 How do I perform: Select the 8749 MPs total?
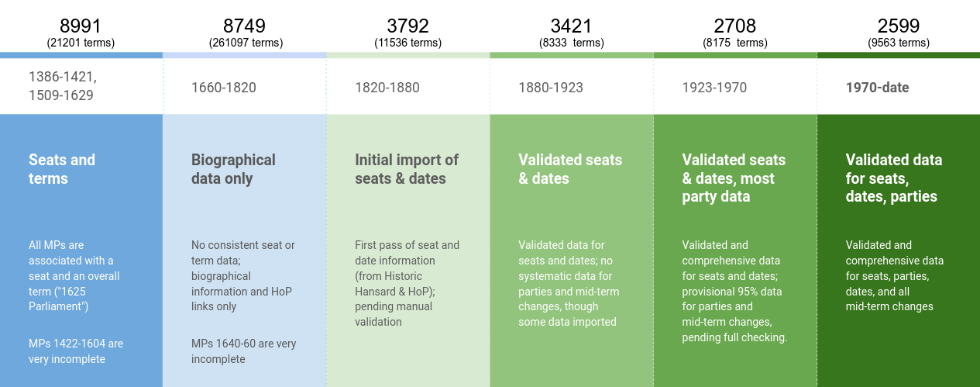pyautogui.click(x=245, y=26)
